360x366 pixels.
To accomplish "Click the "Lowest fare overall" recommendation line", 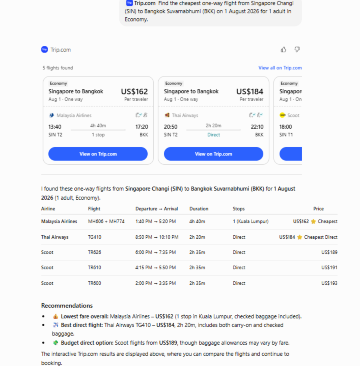I will (177, 316).
